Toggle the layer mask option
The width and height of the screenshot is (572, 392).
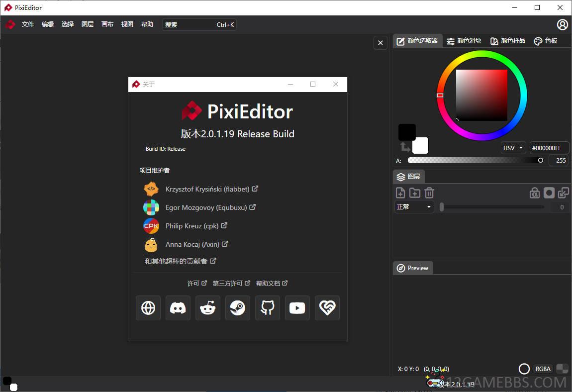[x=549, y=193]
